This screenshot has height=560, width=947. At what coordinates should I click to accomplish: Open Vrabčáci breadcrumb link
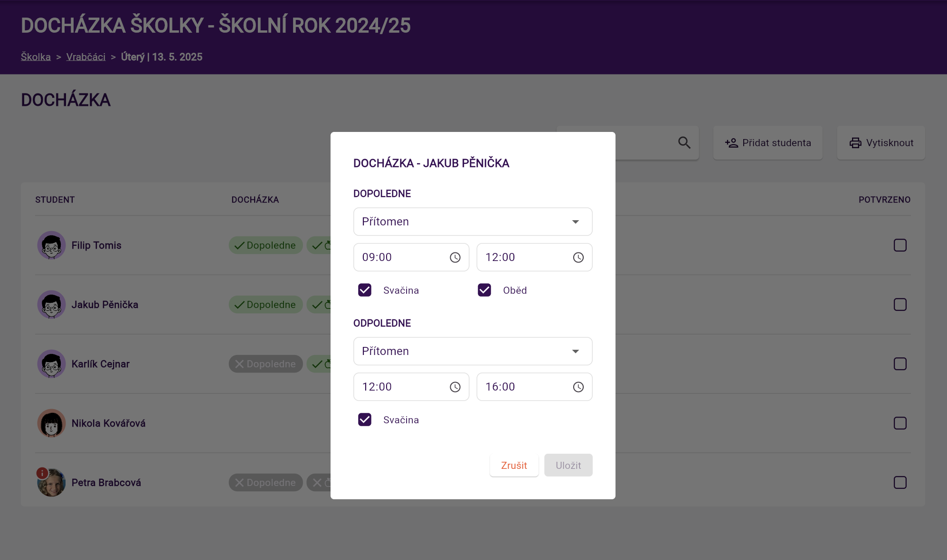[x=86, y=57]
